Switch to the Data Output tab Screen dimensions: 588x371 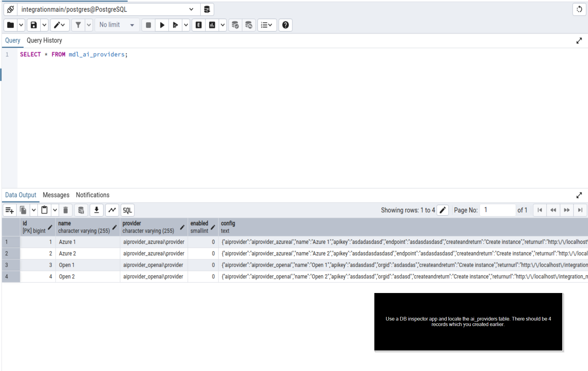[x=21, y=195]
